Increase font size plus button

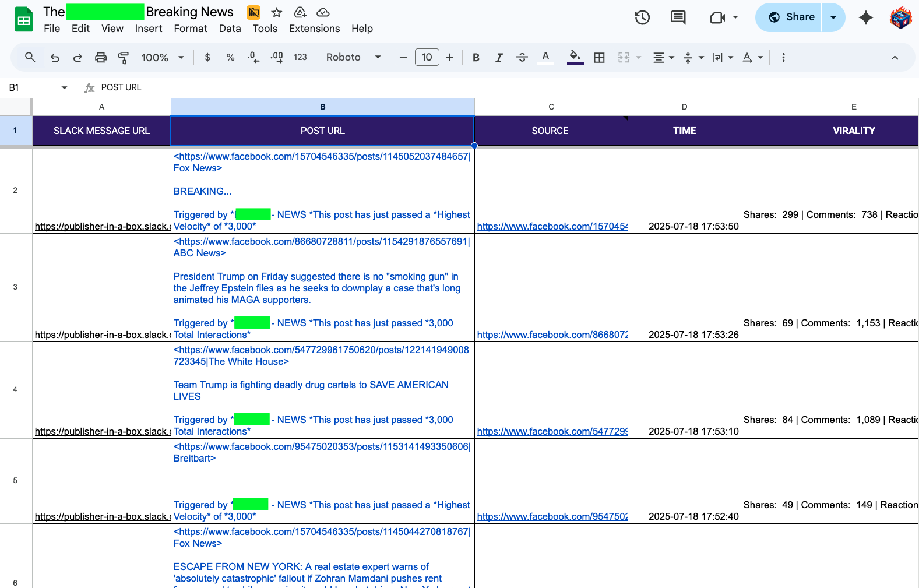coord(450,57)
